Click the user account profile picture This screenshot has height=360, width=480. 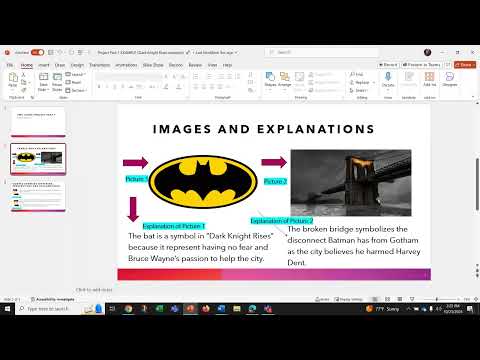tap(428, 52)
